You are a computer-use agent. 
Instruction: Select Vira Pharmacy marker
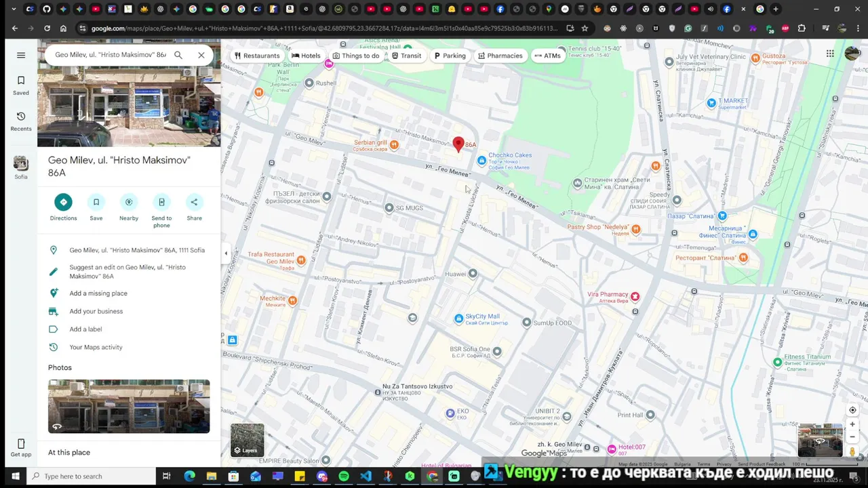(635, 296)
